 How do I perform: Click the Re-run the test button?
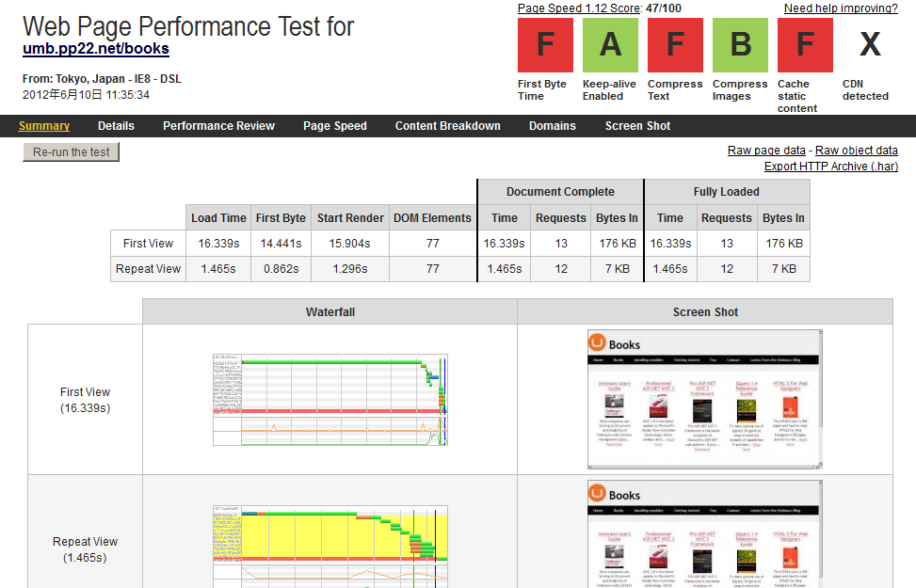click(x=72, y=151)
